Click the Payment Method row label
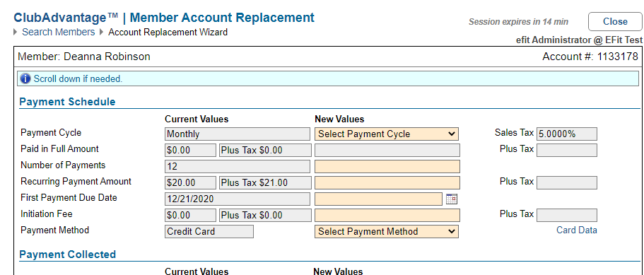 (54, 230)
